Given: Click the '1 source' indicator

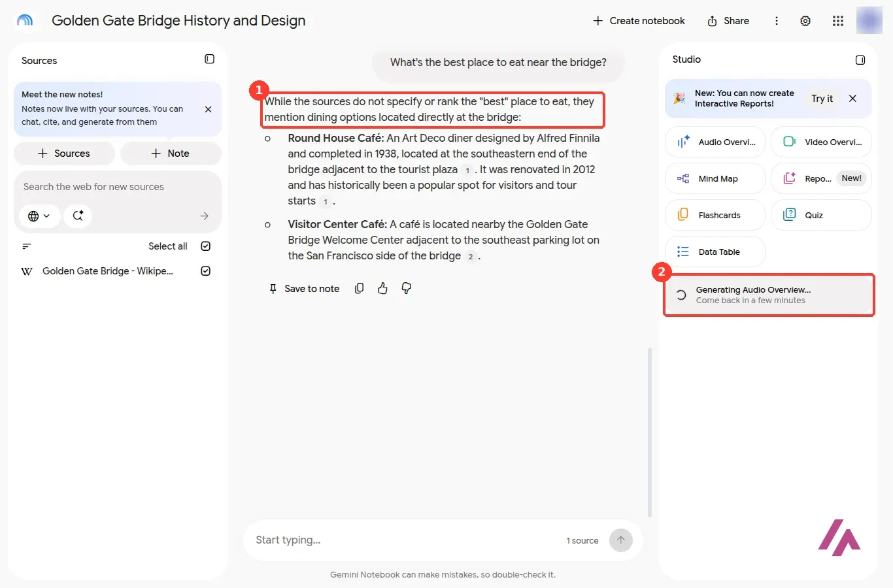Looking at the screenshot, I should (x=582, y=541).
